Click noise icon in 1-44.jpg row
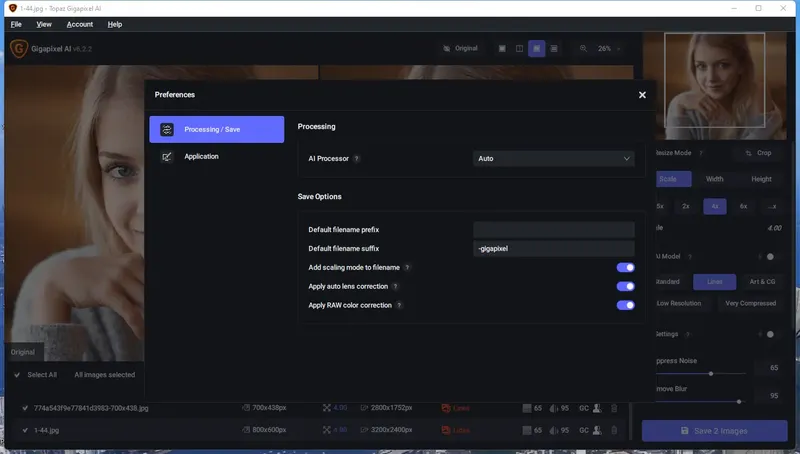Viewport: 800px width, 454px height. coord(527,431)
